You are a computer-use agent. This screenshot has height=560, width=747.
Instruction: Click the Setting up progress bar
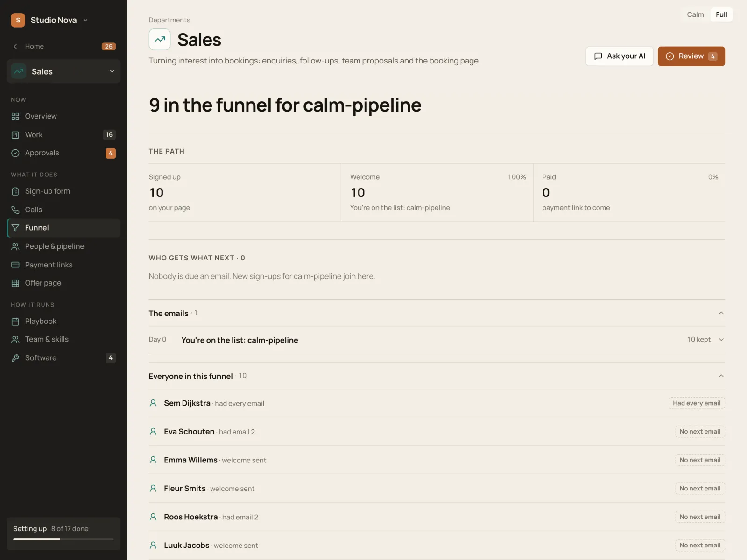click(x=63, y=539)
